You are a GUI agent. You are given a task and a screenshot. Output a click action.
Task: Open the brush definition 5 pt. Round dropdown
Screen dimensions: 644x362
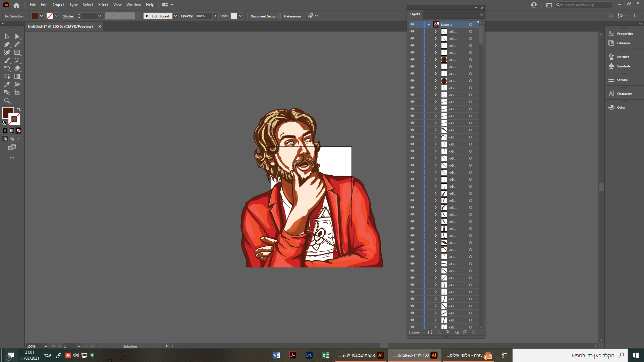(175, 16)
